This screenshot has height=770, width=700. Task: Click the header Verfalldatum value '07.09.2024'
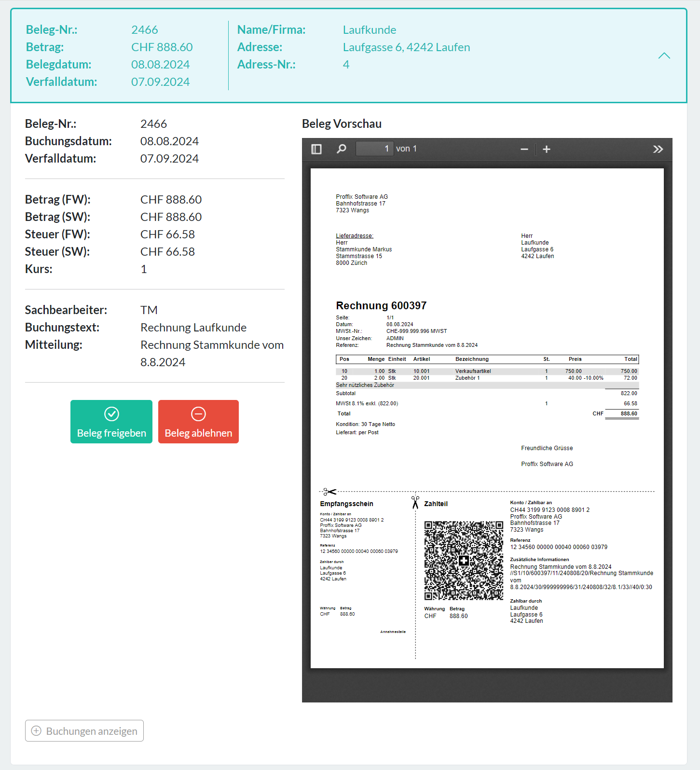(161, 82)
